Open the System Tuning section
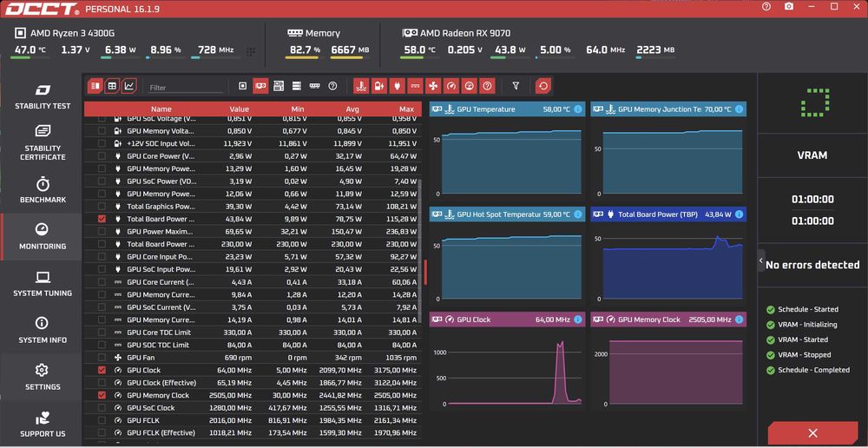The image size is (868, 448). coord(42,284)
